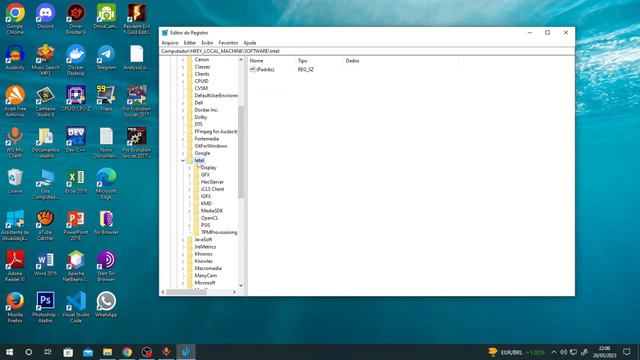
Task: Expand the Classes key arrow
Action: pyautogui.click(x=183, y=67)
